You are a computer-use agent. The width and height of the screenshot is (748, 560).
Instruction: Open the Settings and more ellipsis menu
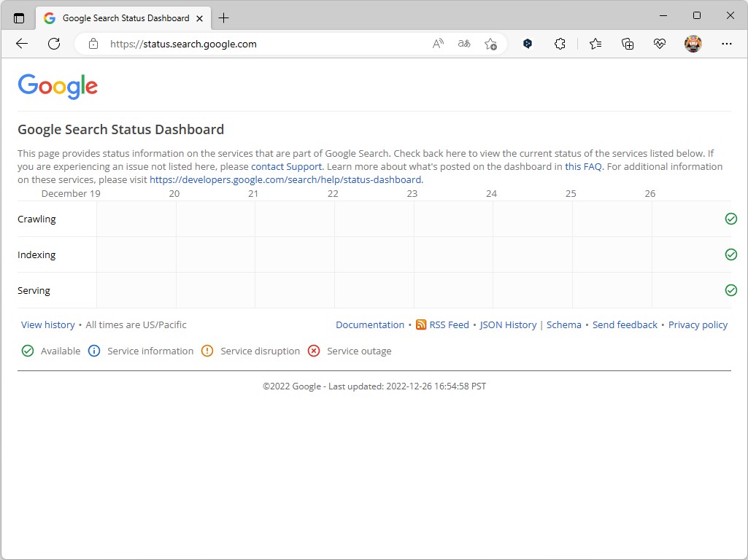tap(726, 44)
